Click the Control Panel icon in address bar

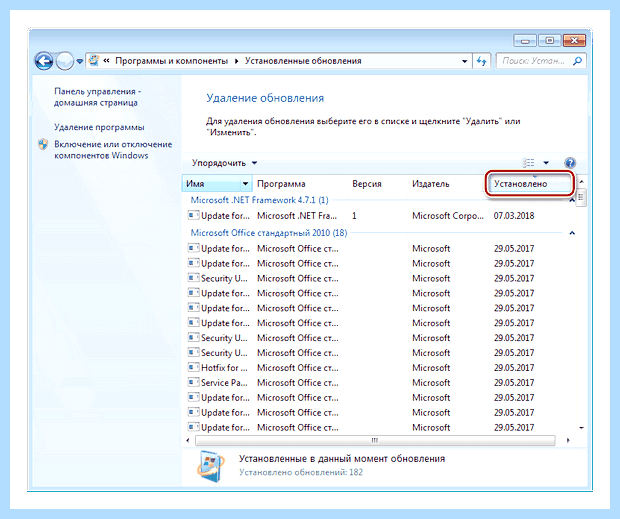(94, 60)
